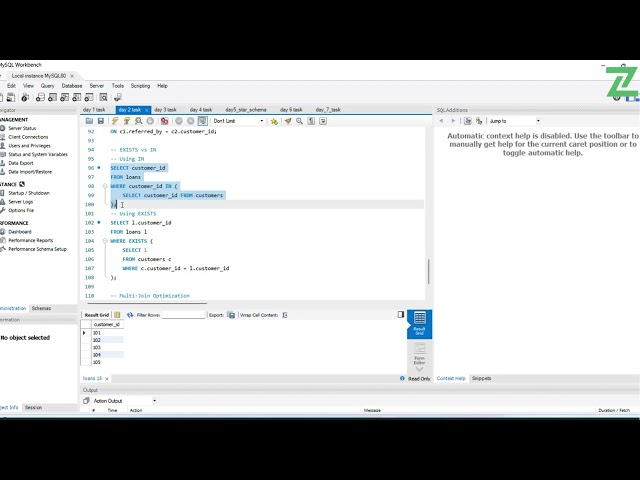Switch to day 6 task tab
The height and width of the screenshot is (480, 640).
point(291,109)
